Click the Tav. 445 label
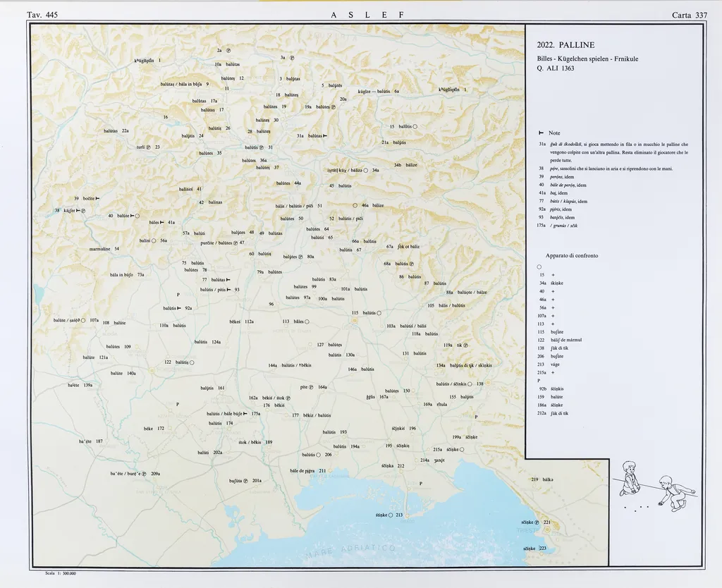 point(42,15)
